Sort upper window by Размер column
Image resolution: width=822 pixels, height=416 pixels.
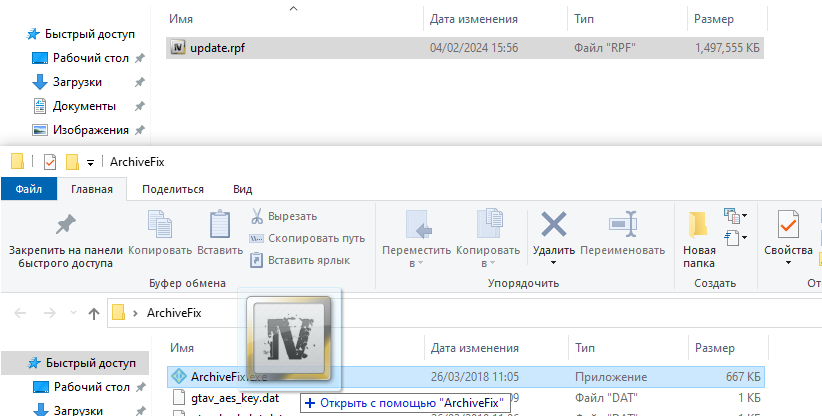coord(713,19)
